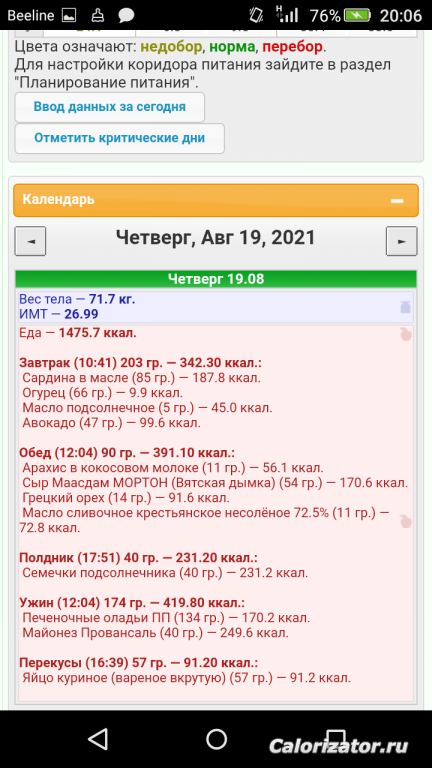Click the hand icon beside 'Еда — 1475.7 ккал.'
Image resolution: width=432 pixels, height=768 pixels.
pos(405,335)
